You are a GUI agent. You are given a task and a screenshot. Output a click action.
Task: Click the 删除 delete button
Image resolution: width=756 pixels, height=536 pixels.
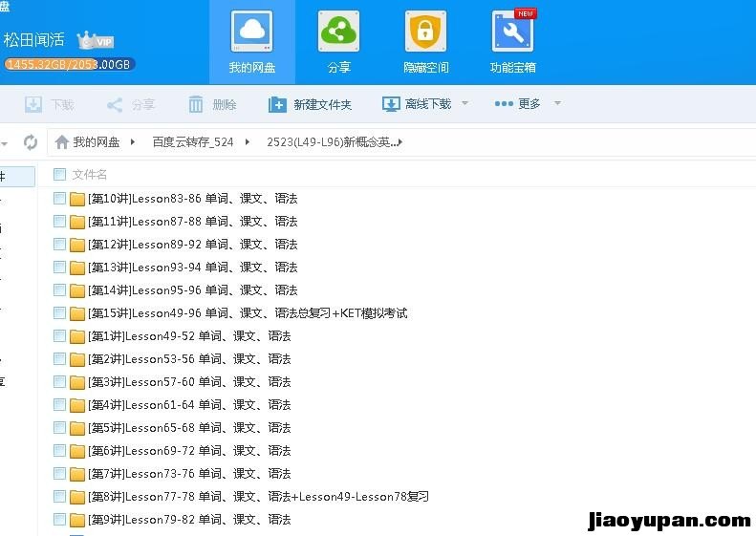(212, 104)
